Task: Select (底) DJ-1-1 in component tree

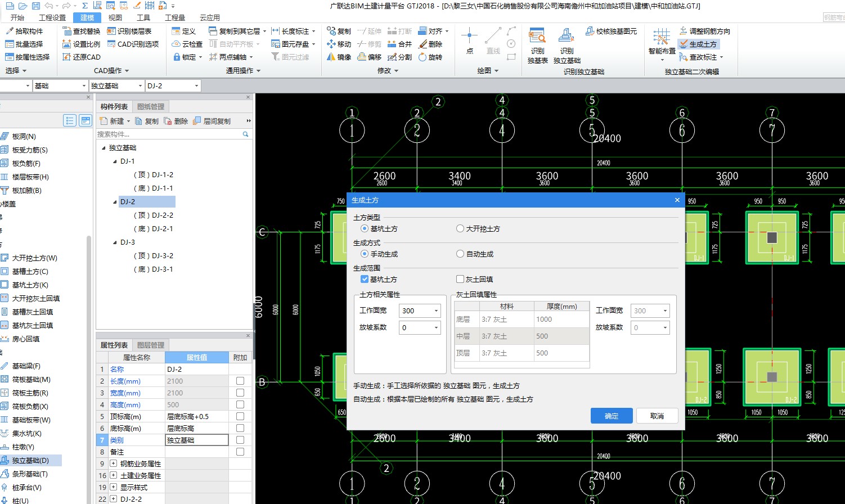Action: (x=154, y=188)
